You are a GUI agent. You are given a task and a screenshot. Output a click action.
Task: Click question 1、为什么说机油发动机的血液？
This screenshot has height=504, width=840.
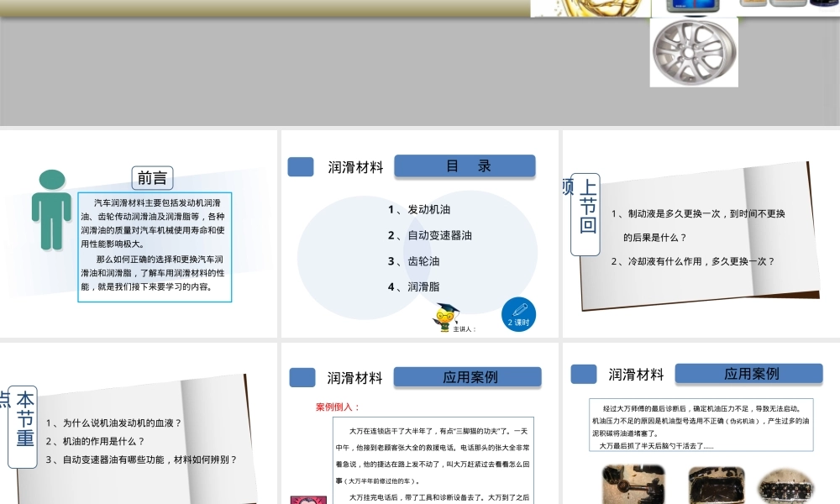pyautogui.click(x=113, y=423)
